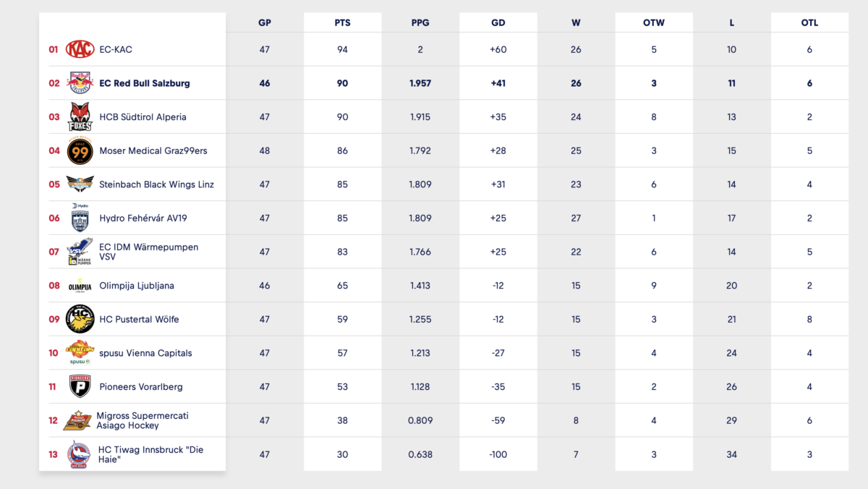The width and height of the screenshot is (868, 489).
Task: Select the Graz99ers 99 logo
Action: coord(80,150)
